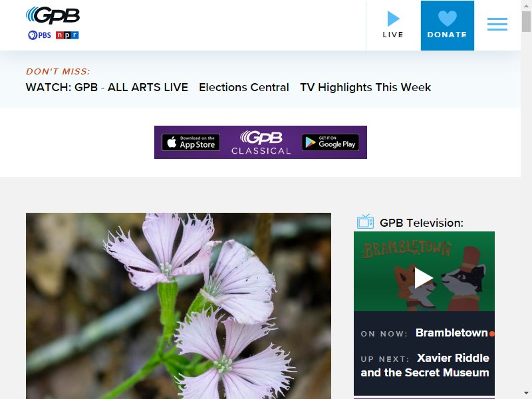532x399 pixels.
Task: Click the pink flower feature image
Action: pyautogui.click(x=178, y=306)
